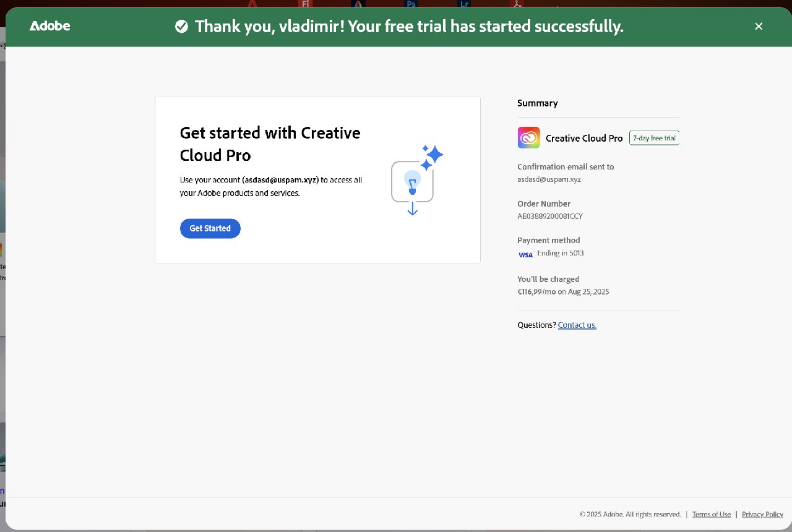Click the Adobe logo in the green banner
792x532 pixels.
coord(50,26)
